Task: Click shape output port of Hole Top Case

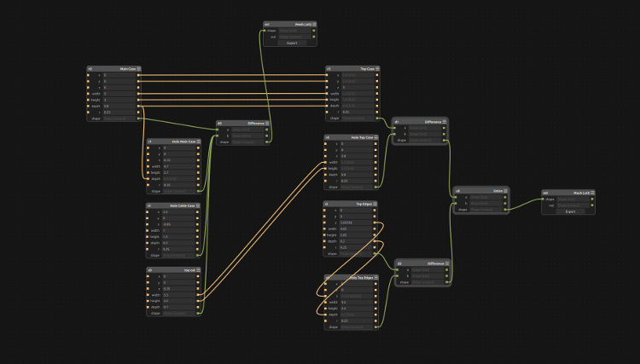Action: 376,187
